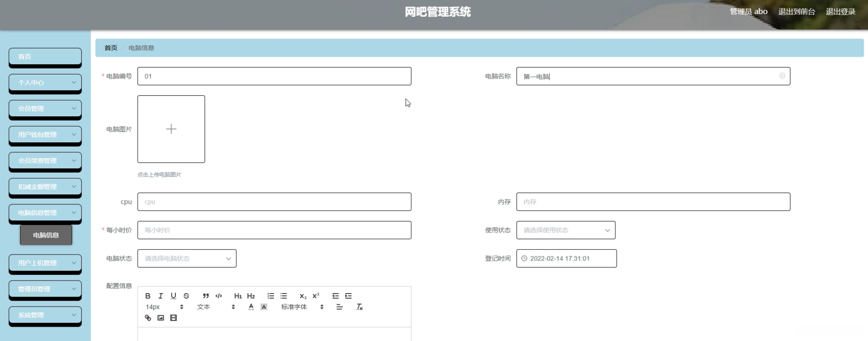868x341 pixels.
Task: Insert an image in the editor
Action: [x=160, y=318]
